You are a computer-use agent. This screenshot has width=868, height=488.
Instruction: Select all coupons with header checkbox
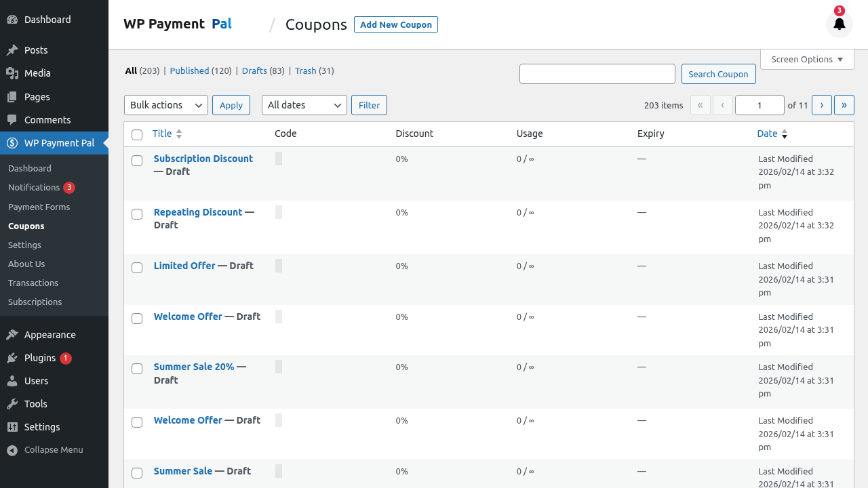pyautogui.click(x=137, y=135)
